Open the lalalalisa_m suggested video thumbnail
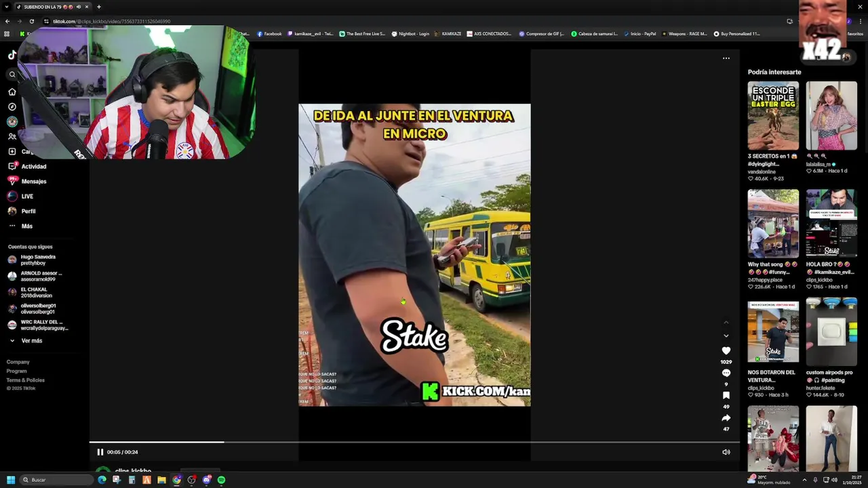The height and width of the screenshot is (488, 868). coord(831,116)
